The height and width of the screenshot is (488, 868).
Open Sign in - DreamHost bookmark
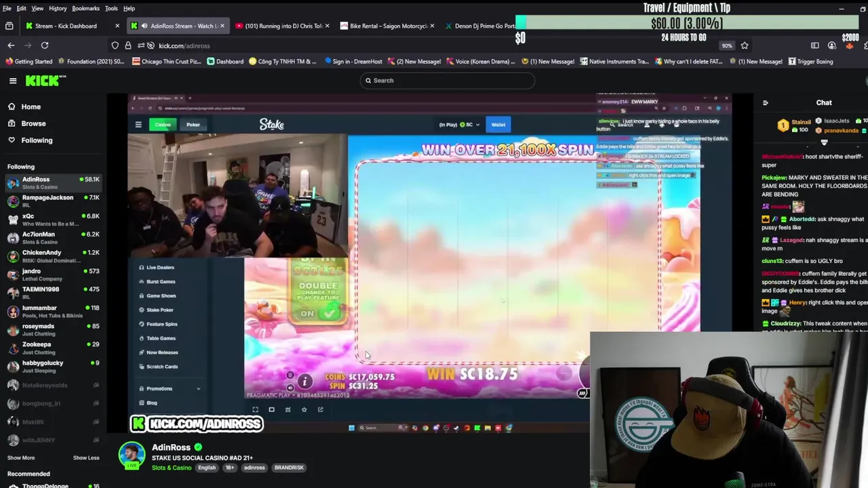pos(353,62)
